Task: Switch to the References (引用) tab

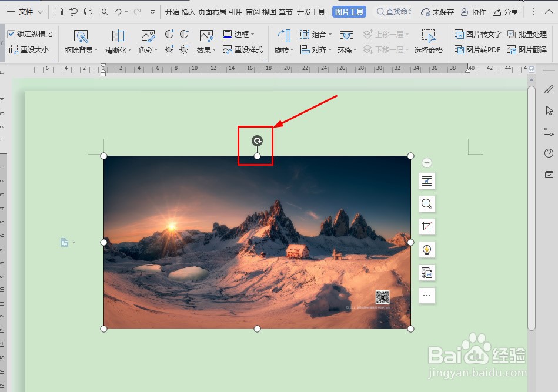Action: [236, 12]
